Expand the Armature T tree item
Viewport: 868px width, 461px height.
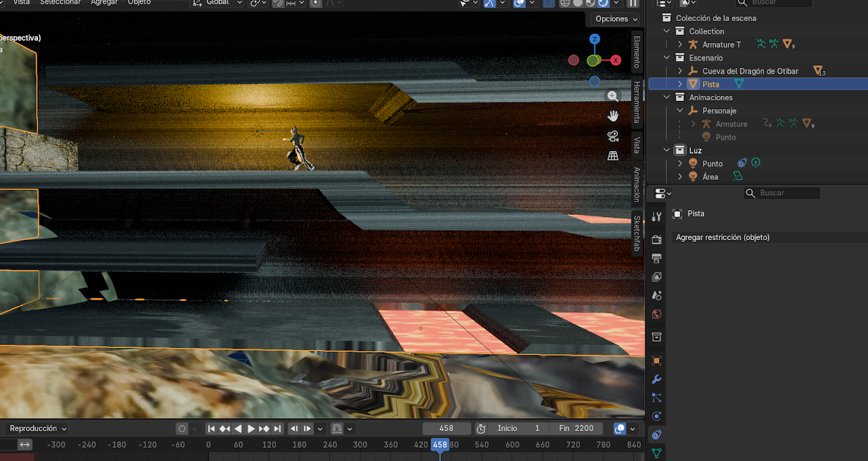tap(680, 44)
